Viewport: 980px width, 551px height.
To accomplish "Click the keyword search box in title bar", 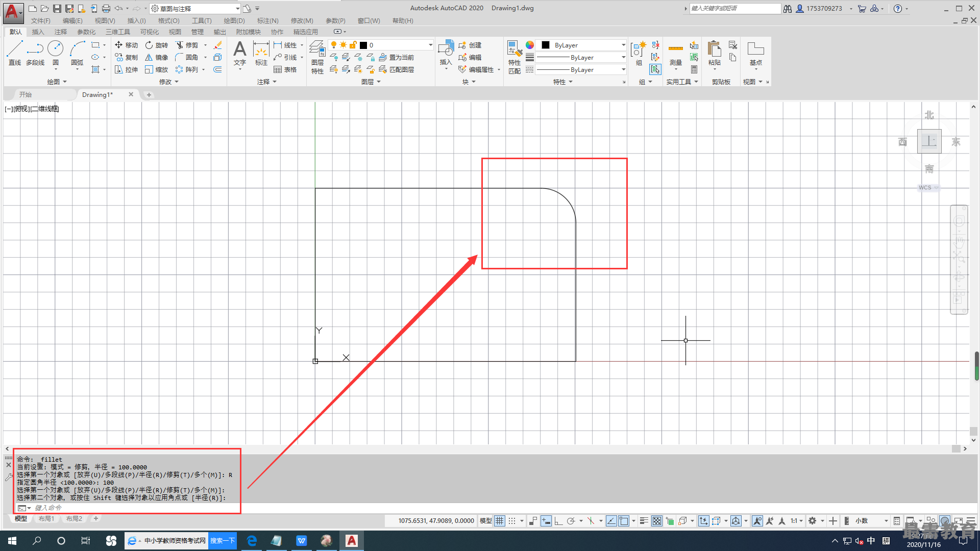I will click(735, 9).
